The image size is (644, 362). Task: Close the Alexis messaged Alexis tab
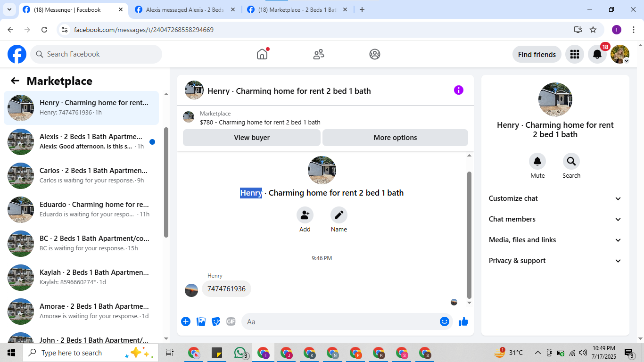tap(233, 9)
